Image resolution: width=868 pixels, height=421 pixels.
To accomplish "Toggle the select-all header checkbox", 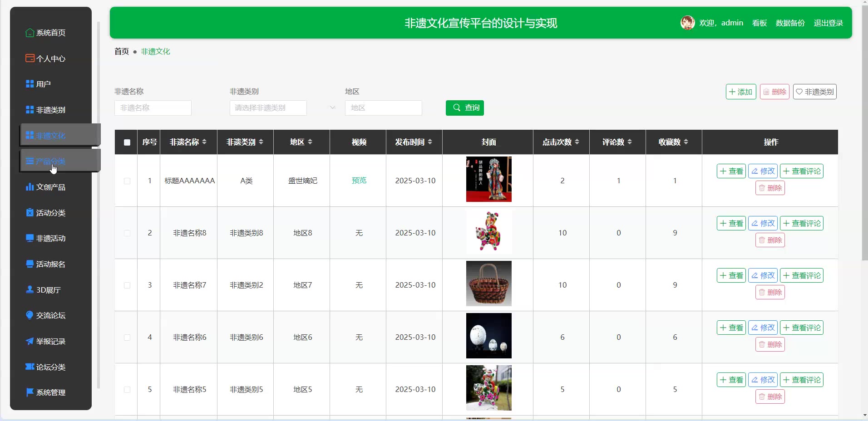I will click(127, 142).
